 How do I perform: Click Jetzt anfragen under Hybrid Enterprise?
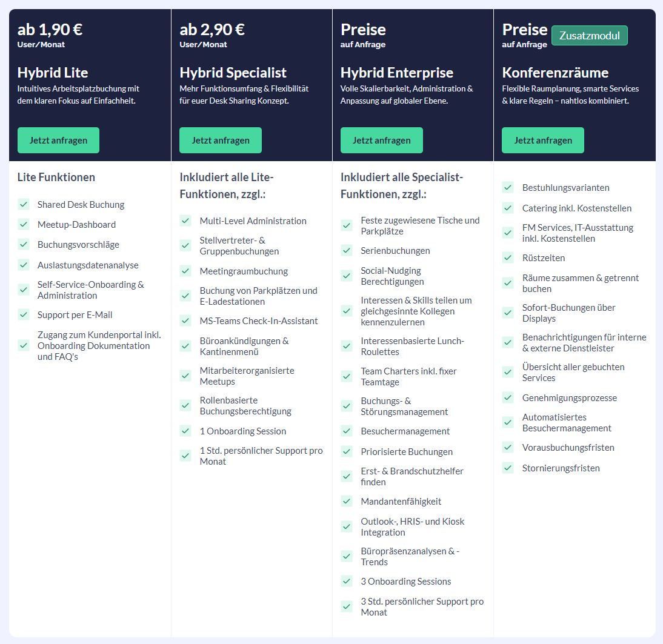381,141
